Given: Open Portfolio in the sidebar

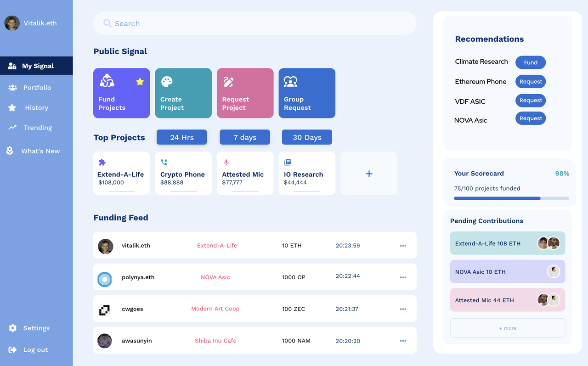Looking at the screenshot, I should pos(37,88).
